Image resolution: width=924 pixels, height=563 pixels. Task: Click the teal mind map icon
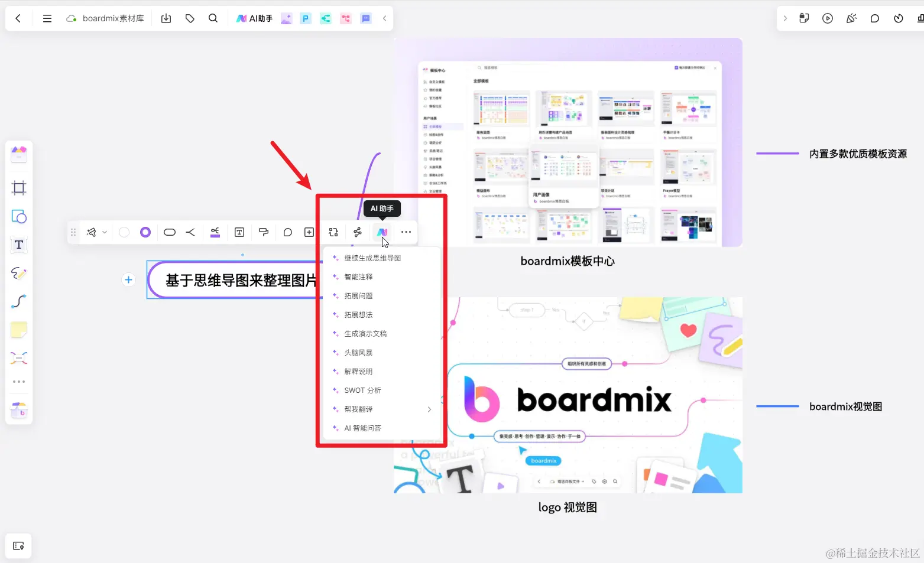pos(326,18)
